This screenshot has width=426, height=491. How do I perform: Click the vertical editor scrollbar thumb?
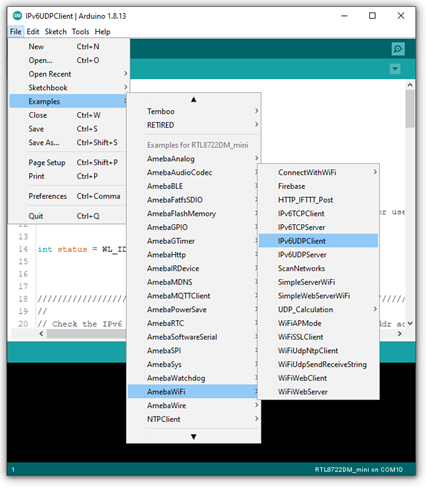[x=410, y=109]
